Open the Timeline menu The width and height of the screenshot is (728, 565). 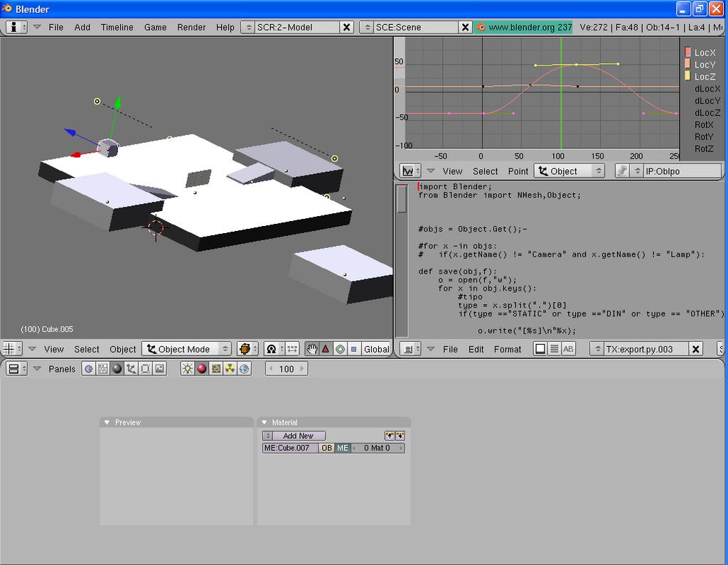pyautogui.click(x=117, y=28)
